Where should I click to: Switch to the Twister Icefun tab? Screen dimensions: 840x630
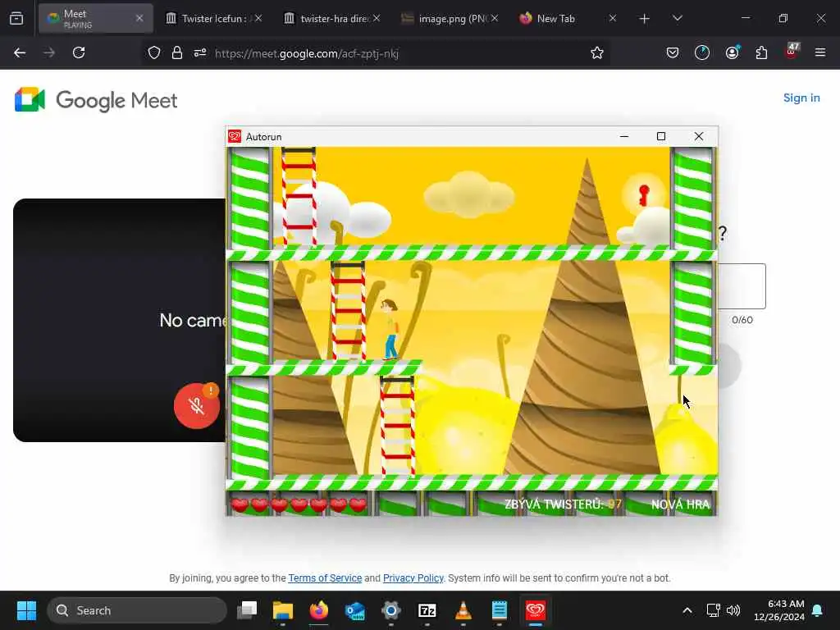pyautogui.click(x=213, y=18)
